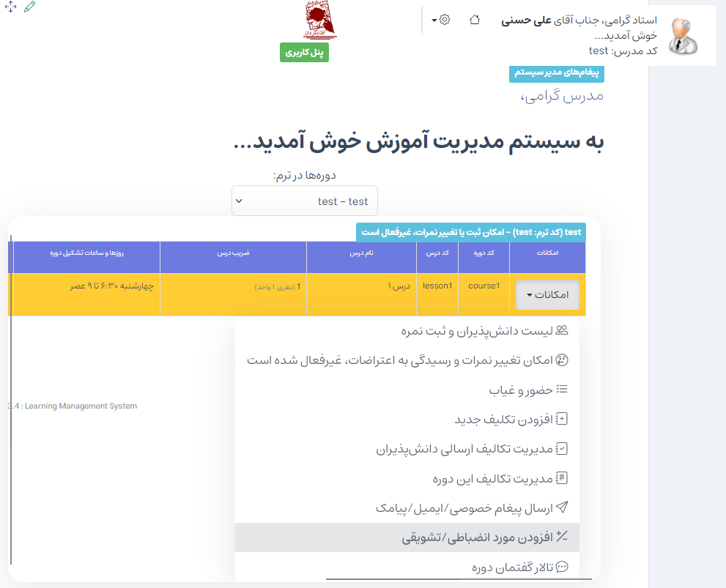Click the green pencil edit icon
Image resolution: width=726 pixels, height=588 pixels.
tap(29, 7)
